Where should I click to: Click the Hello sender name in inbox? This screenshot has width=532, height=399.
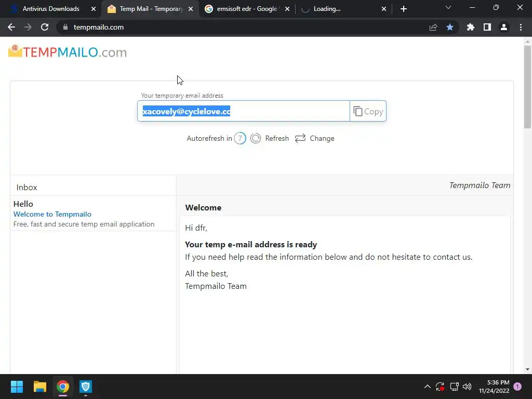pos(23,204)
